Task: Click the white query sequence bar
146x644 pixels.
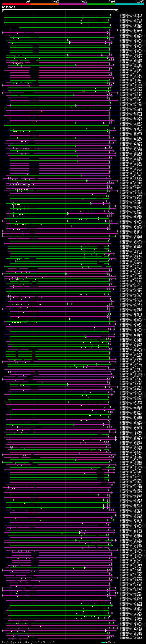Action: click(x=60, y=10)
